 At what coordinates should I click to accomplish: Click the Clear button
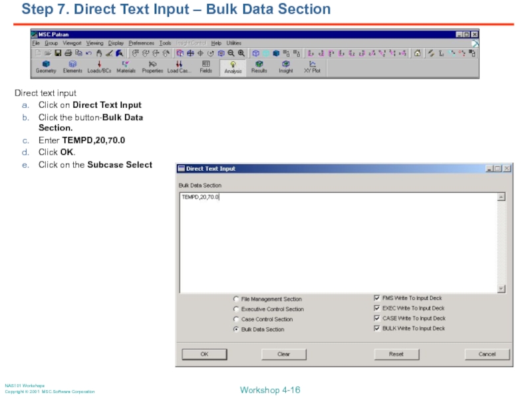point(284,354)
